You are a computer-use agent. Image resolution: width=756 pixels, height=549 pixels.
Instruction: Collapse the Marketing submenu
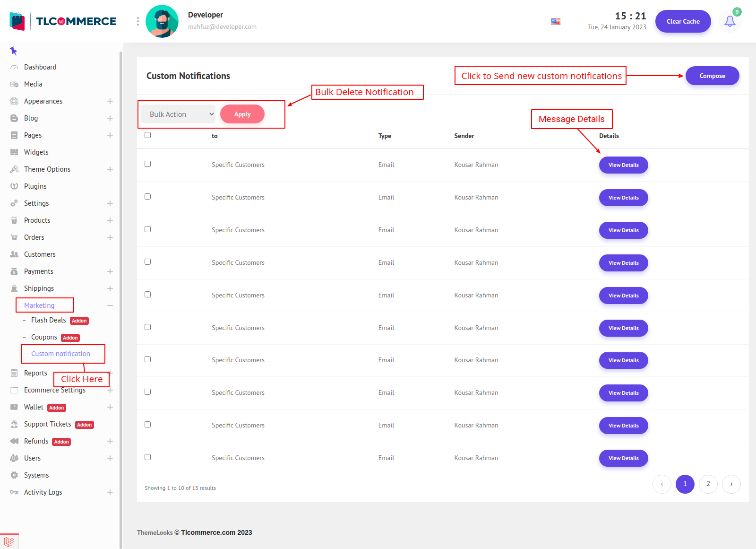[110, 305]
